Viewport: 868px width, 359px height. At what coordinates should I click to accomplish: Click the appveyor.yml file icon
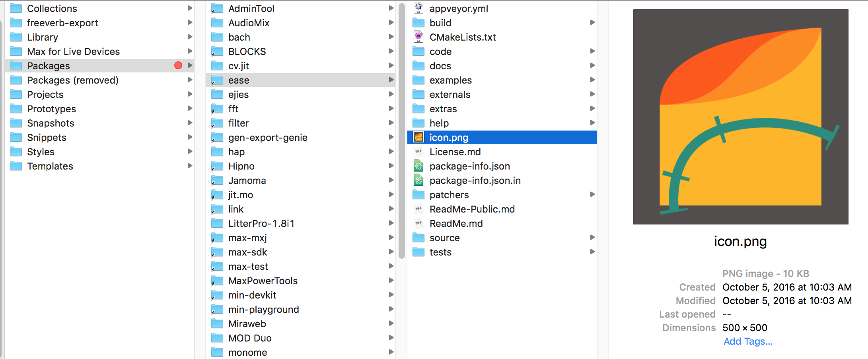pos(418,8)
